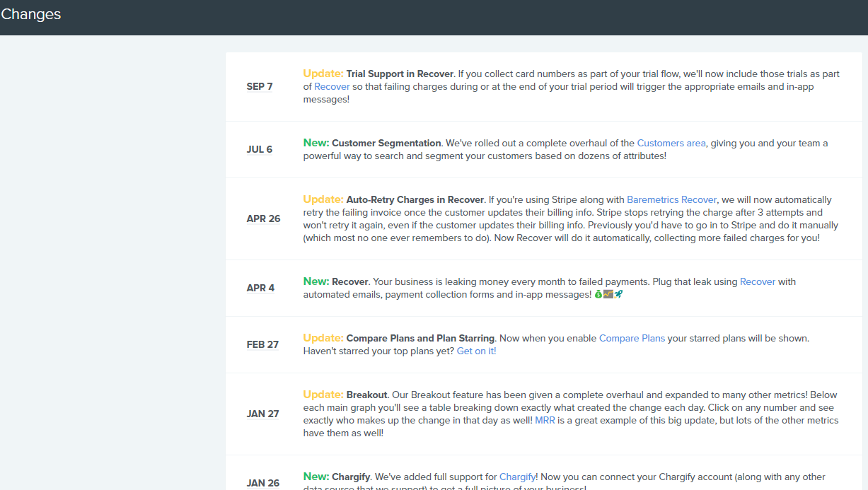Open the Compare Plans link

tap(632, 338)
